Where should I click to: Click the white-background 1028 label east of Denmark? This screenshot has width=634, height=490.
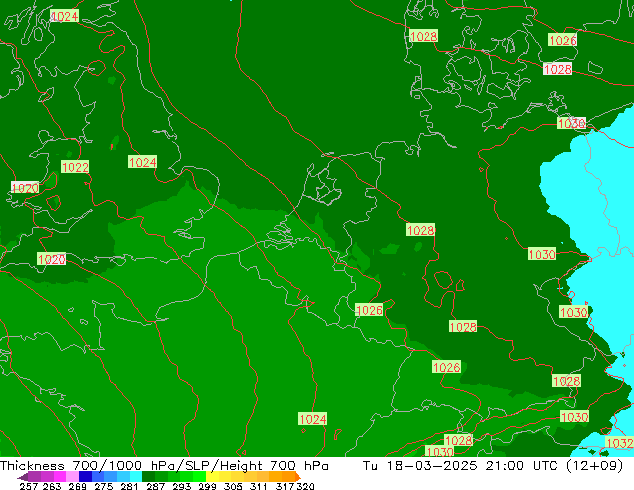pyautogui.click(x=558, y=69)
